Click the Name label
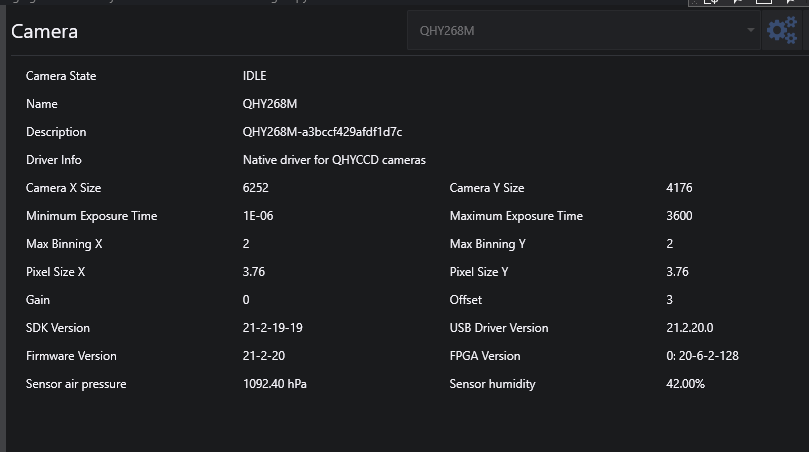 (x=42, y=104)
